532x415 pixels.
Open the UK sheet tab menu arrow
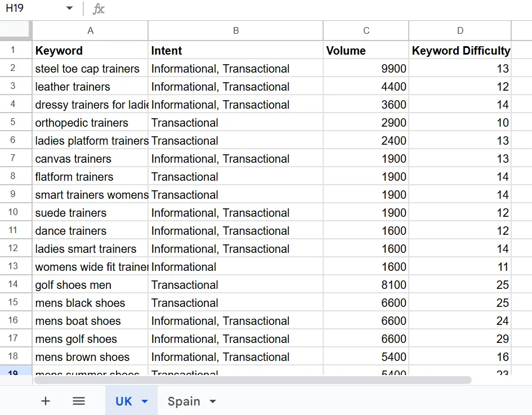click(x=145, y=401)
